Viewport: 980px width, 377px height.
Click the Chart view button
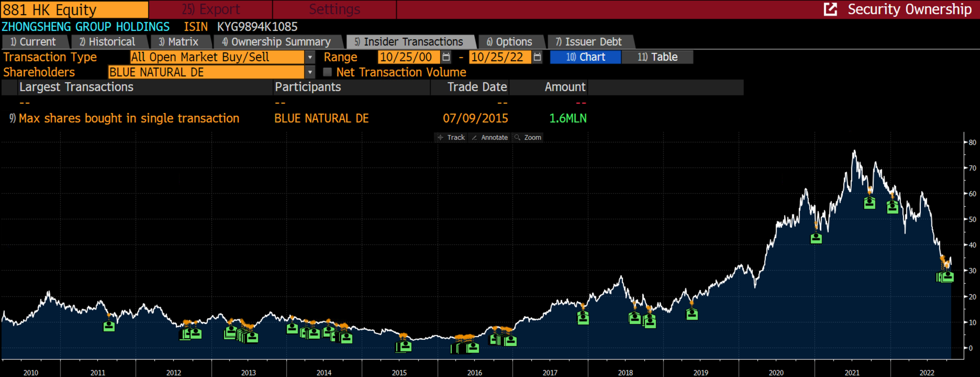[x=586, y=57]
